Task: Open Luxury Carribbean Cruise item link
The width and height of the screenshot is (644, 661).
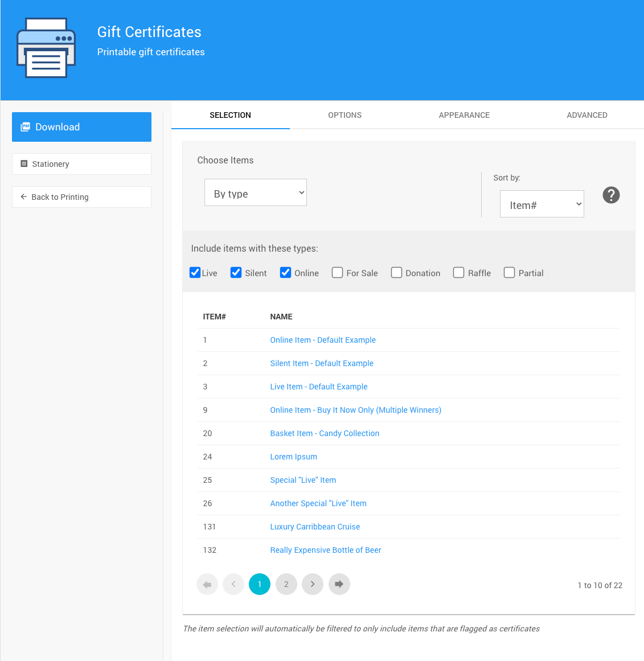Action: pyautogui.click(x=315, y=527)
